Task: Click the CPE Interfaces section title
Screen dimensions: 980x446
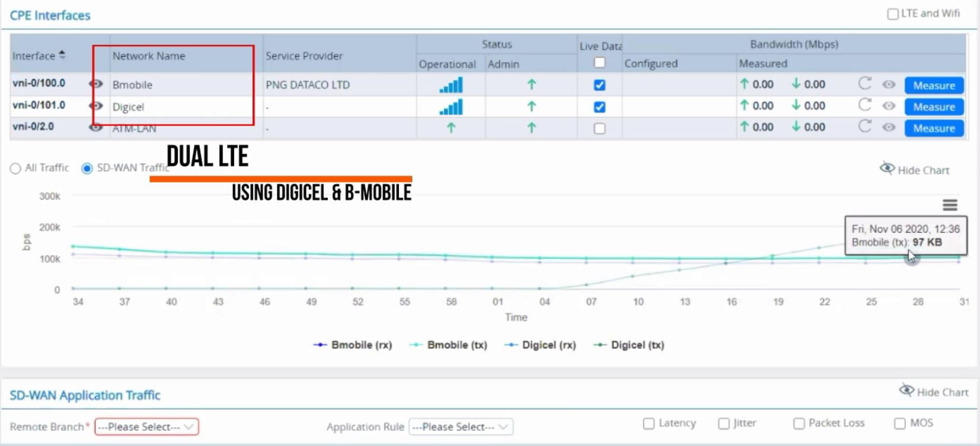Action: [50, 15]
